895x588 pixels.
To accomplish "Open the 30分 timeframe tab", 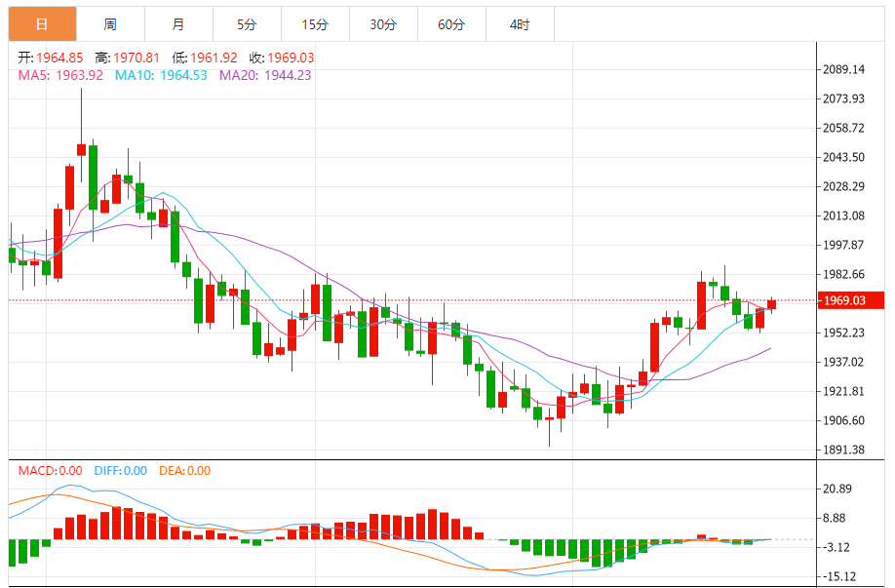I will [x=383, y=24].
